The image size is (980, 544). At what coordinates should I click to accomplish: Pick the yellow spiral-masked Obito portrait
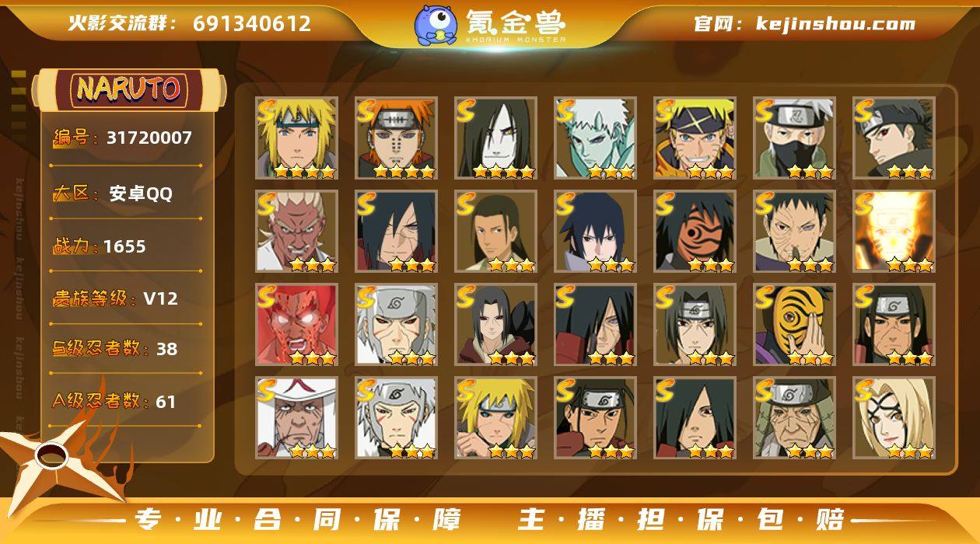tap(794, 325)
